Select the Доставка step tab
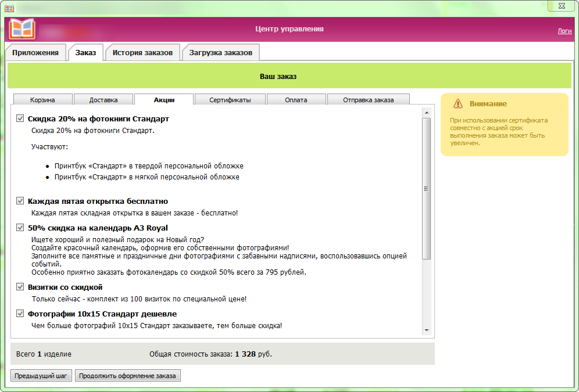Image resolution: width=579 pixels, height=392 pixels. 103,100
